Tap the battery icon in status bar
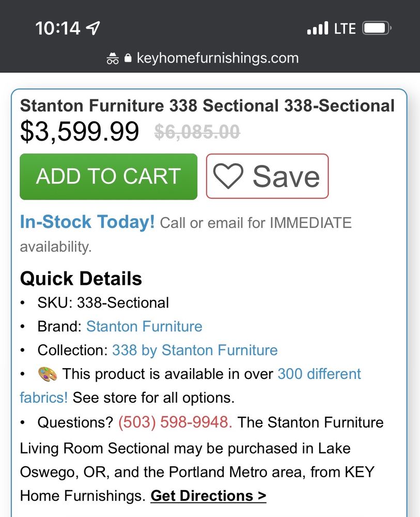Viewport: 420px width, 517px height. 377,28
